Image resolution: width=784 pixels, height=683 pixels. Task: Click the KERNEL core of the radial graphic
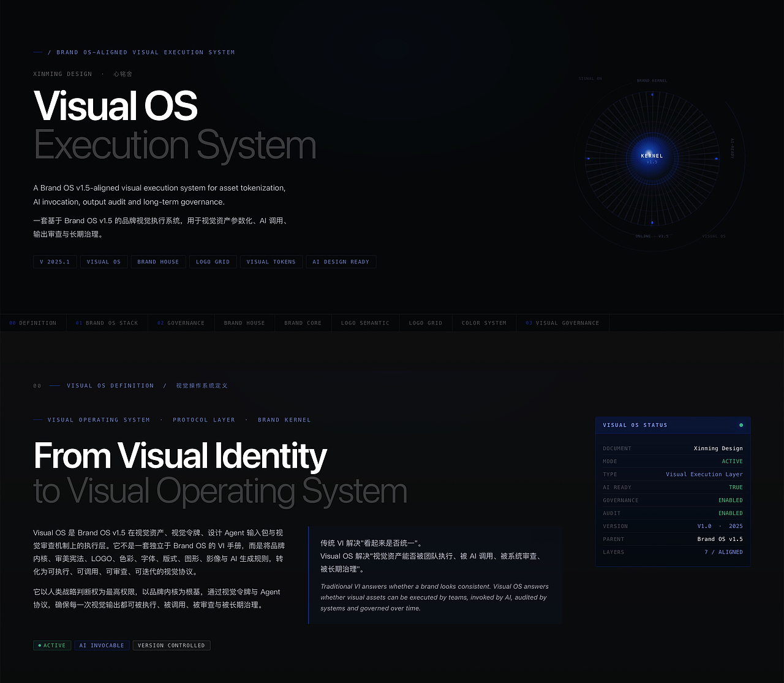click(x=652, y=157)
